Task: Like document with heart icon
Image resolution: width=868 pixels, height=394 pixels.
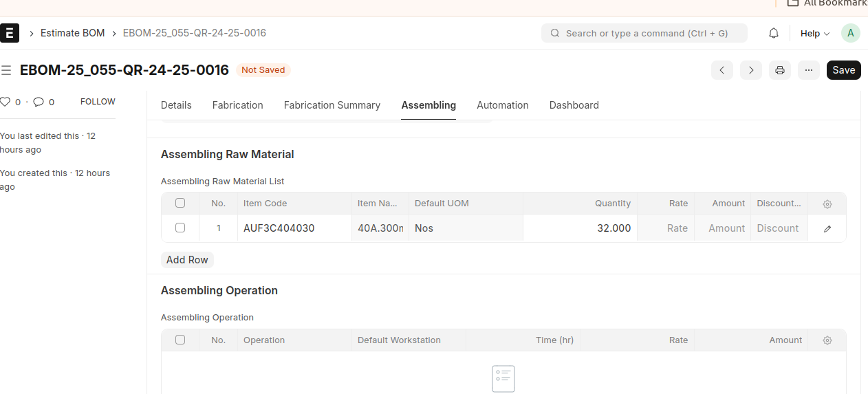Action: tap(6, 102)
